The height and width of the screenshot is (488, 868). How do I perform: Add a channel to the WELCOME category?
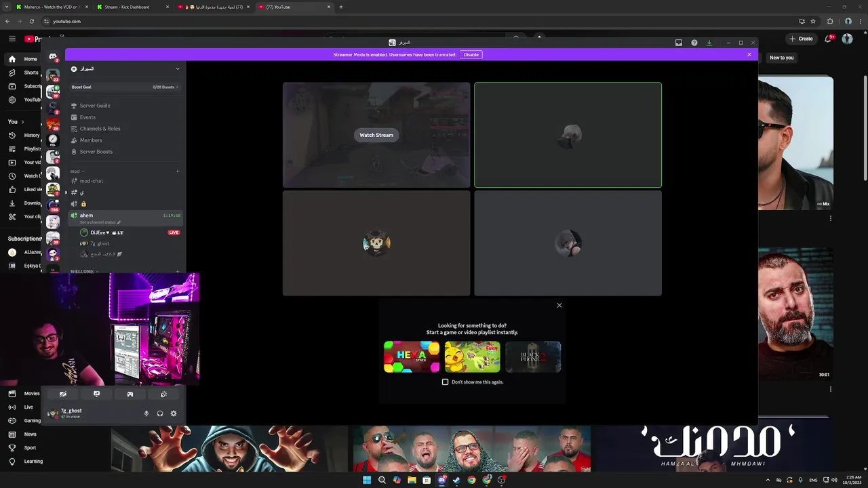(x=178, y=271)
